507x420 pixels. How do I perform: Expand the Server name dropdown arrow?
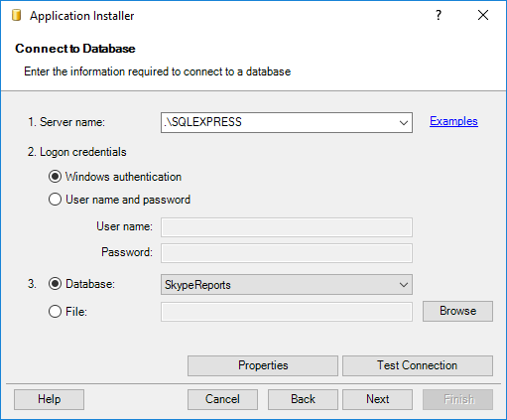pyautogui.click(x=403, y=123)
